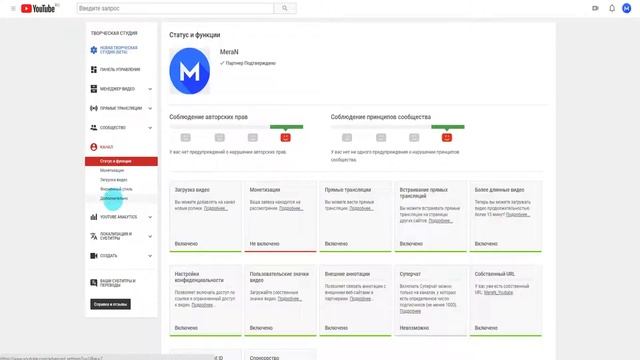The image size is (640, 360).
Task: Expand the Создать section
Action: pyautogui.click(x=150, y=256)
